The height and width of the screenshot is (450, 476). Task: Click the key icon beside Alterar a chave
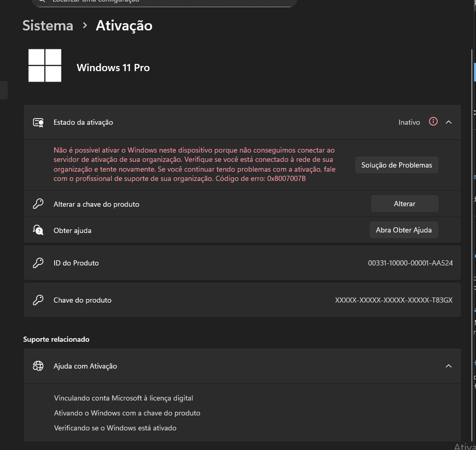click(38, 204)
